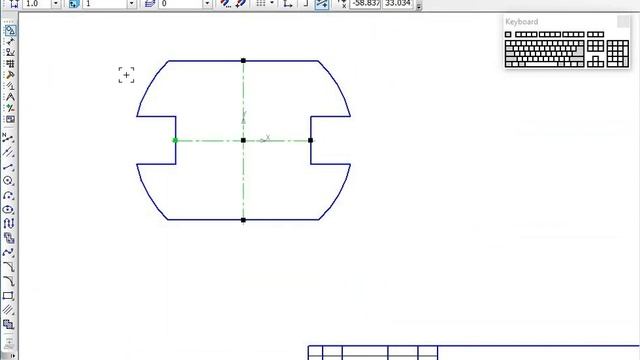Click the green left endpoint of the axis
Image resolution: width=640 pixels, height=360 pixels.
[x=175, y=140]
